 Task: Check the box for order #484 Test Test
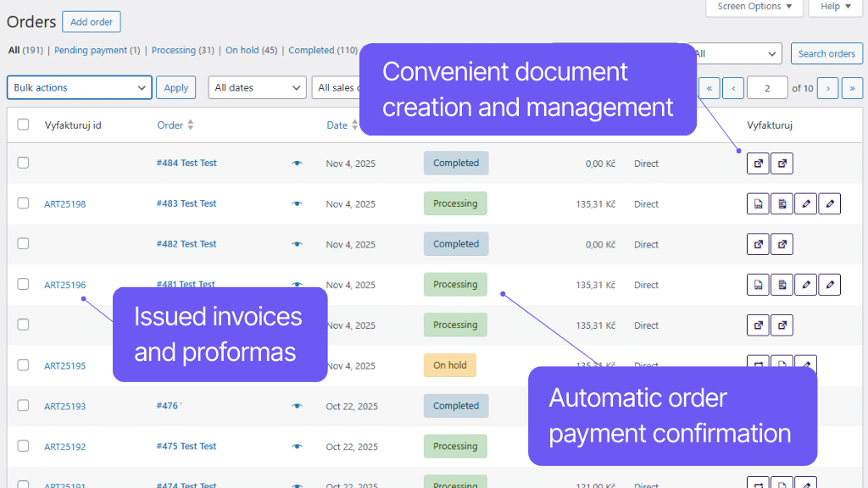pos(23,163)
